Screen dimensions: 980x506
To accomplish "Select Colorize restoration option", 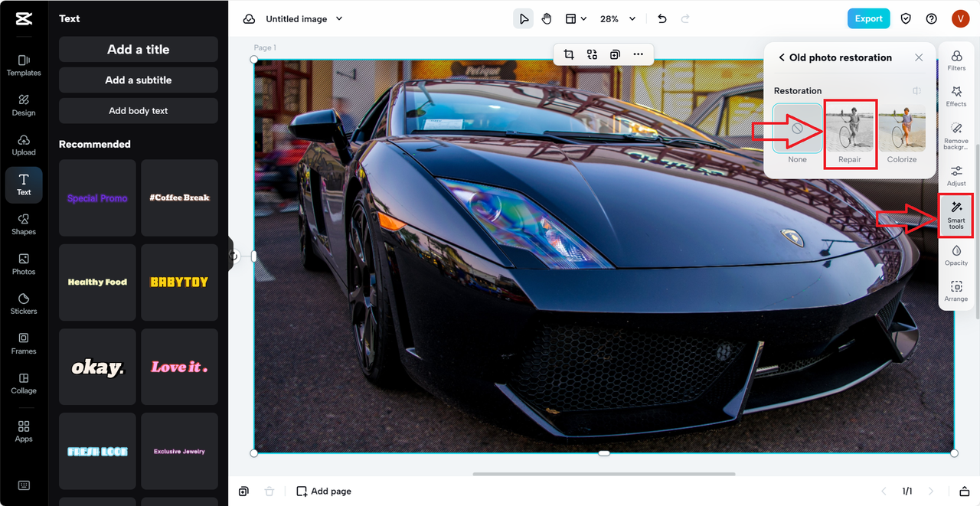I will pos(902,134).
